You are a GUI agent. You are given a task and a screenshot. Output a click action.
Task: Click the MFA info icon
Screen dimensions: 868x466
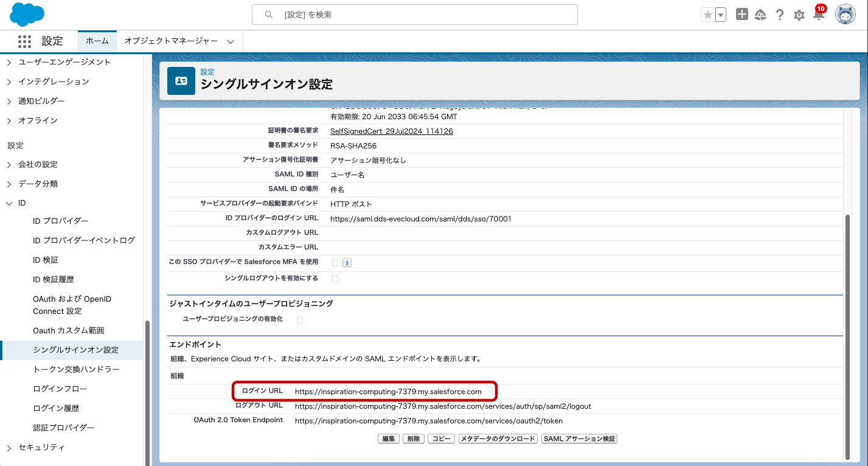tap(347, 263)
